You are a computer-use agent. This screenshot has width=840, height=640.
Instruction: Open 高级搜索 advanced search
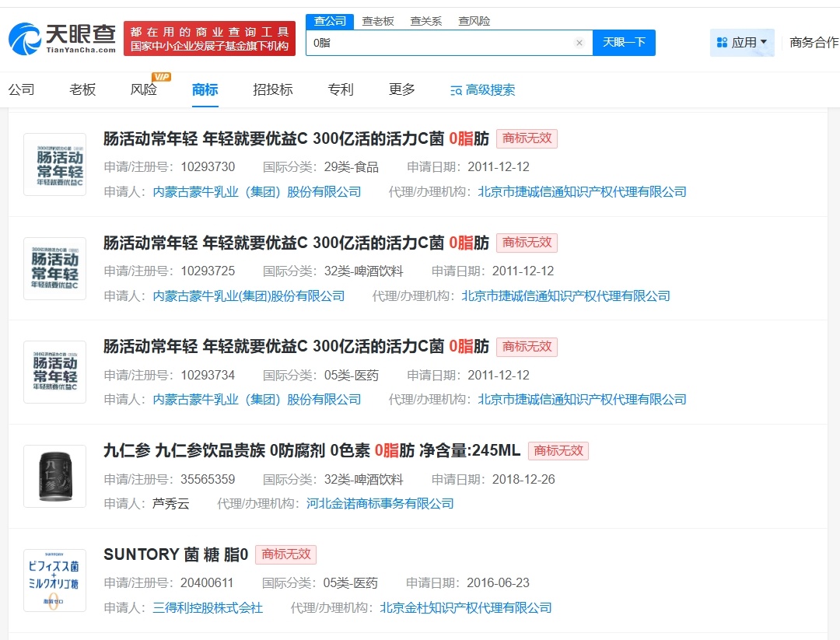tap(483, 90)
